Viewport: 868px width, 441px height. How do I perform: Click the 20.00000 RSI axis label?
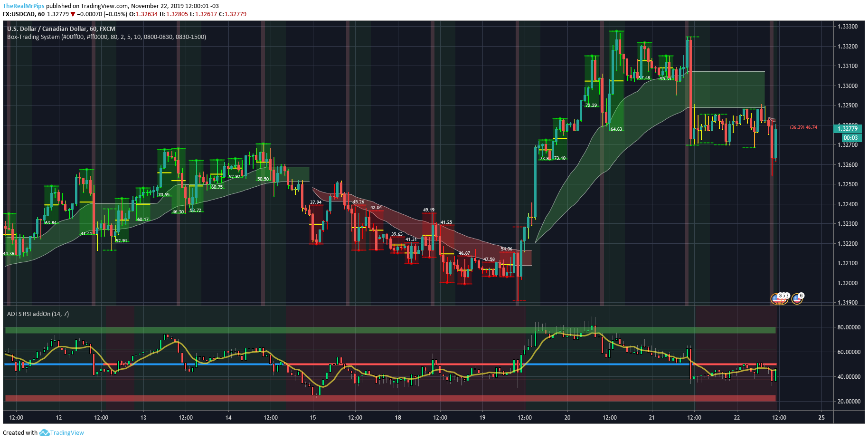point(849,402)
